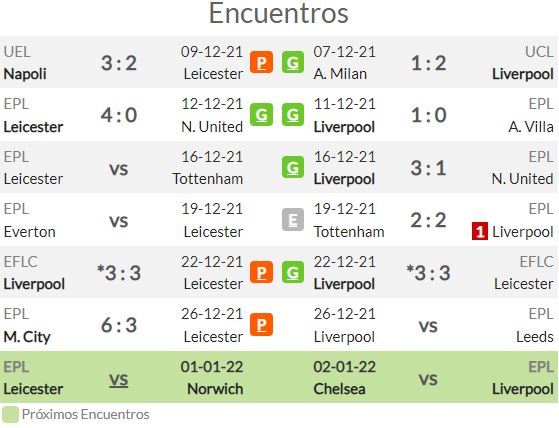
Task: Click orange P badge for M. City match
Action: click(x=261, y=325)
